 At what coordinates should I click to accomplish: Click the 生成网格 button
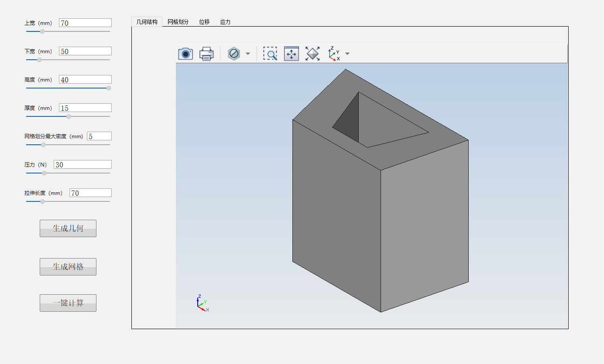point(68,267)
